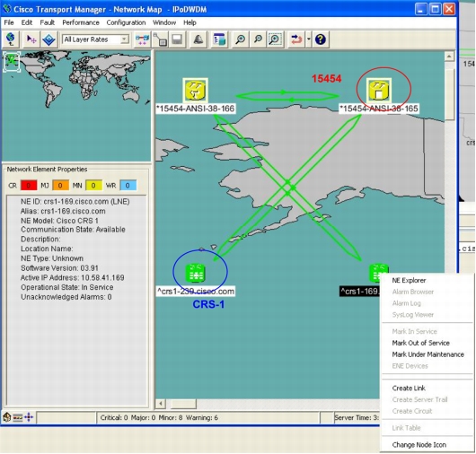Click the red-blue refresh arrows icon

point(296,39)
